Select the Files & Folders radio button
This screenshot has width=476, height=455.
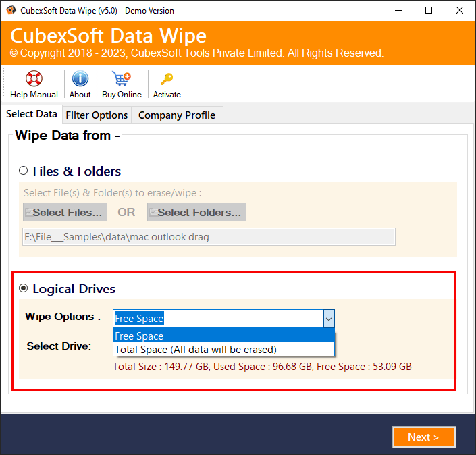tap(24, 171)
